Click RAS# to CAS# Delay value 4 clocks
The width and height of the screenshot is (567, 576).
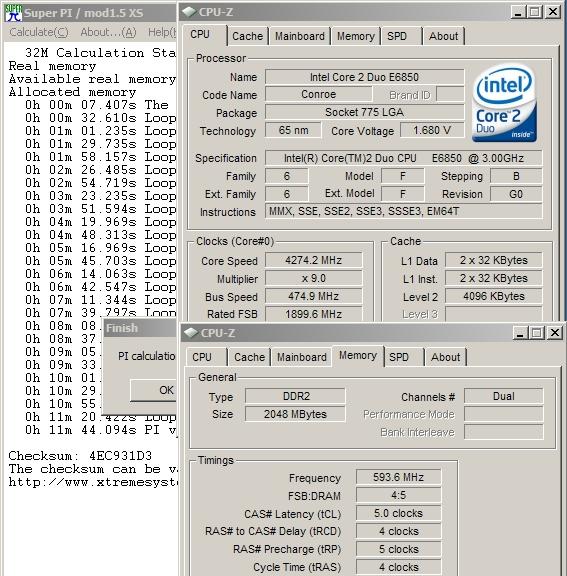[x=398, y=531]
